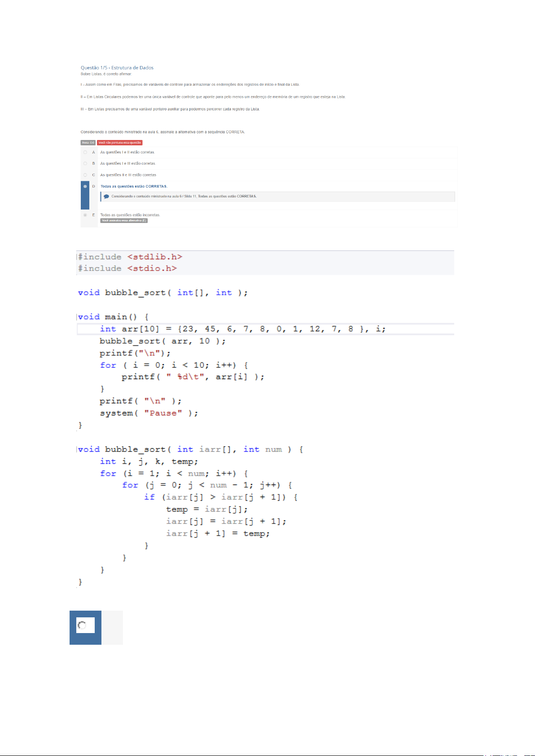Click 'Todas as questões estão incorretas.' option text
This screenshot has width=535, height=756.
tap(130, 215)
